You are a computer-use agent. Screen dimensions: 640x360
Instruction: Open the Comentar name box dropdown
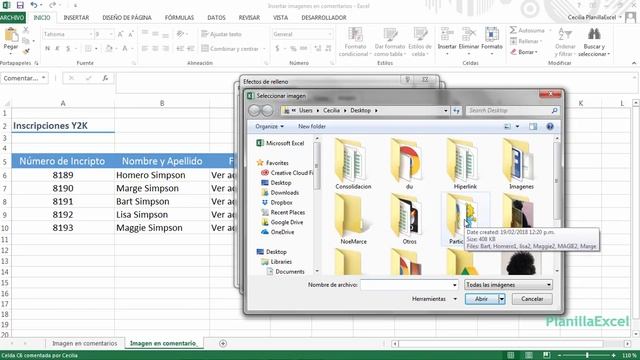(x=43, y=78)
